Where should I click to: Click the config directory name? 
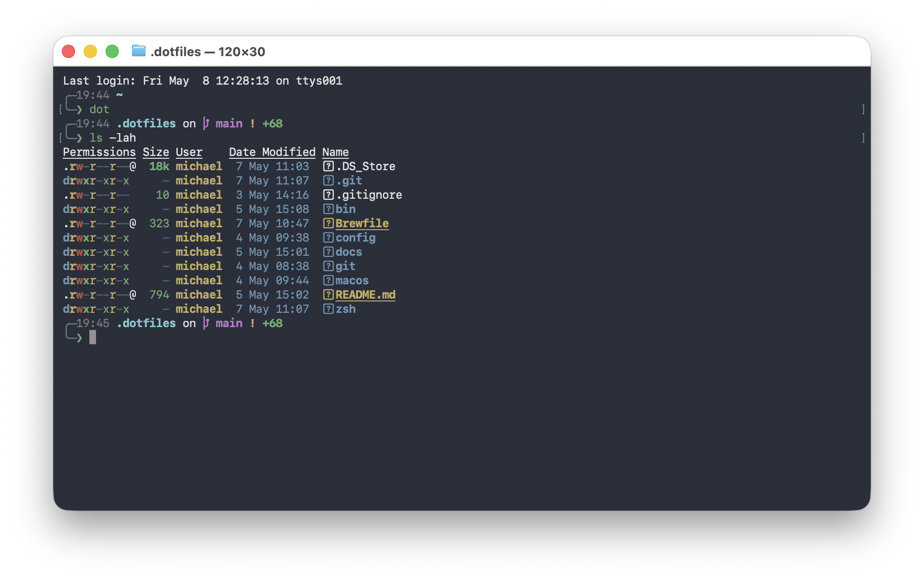coord(356,238)
